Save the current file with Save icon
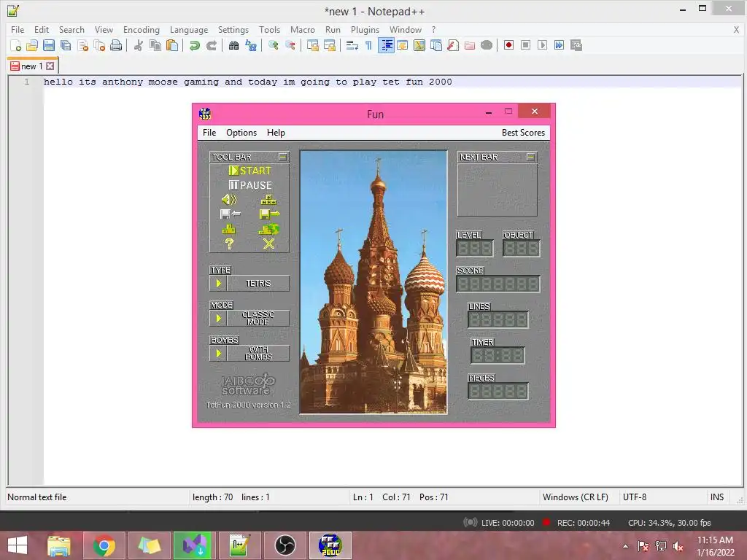The height and width of the screenshot is (560, 747). tap(49, 45)
